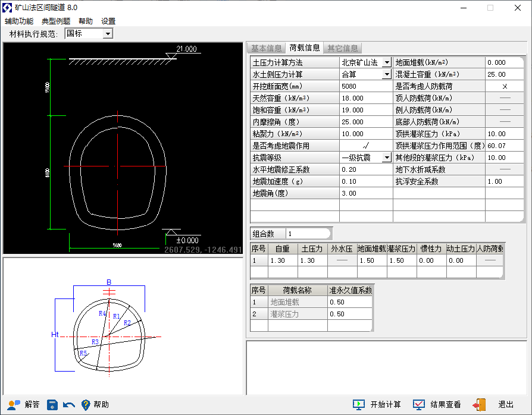Edit the 灌浆压力 准永久值系数 0.50

[x=350, y=314]
